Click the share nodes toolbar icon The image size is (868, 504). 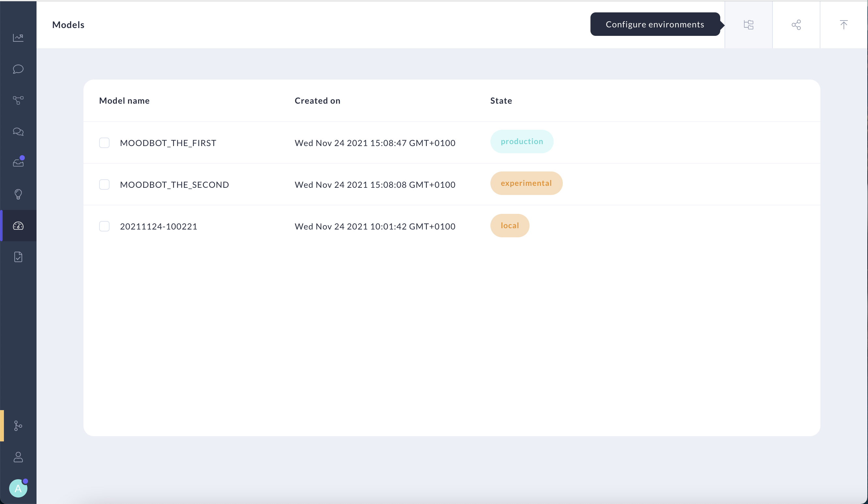796,25
